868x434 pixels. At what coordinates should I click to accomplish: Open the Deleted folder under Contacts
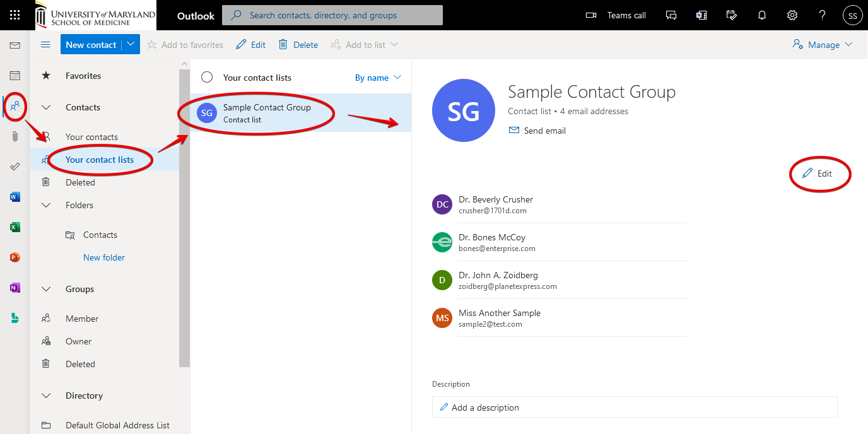pos(80,182)
